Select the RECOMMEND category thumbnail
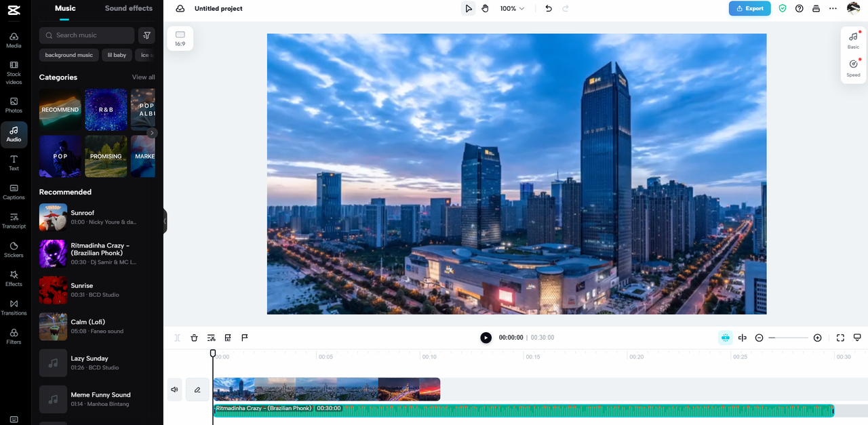 [60, 110]
